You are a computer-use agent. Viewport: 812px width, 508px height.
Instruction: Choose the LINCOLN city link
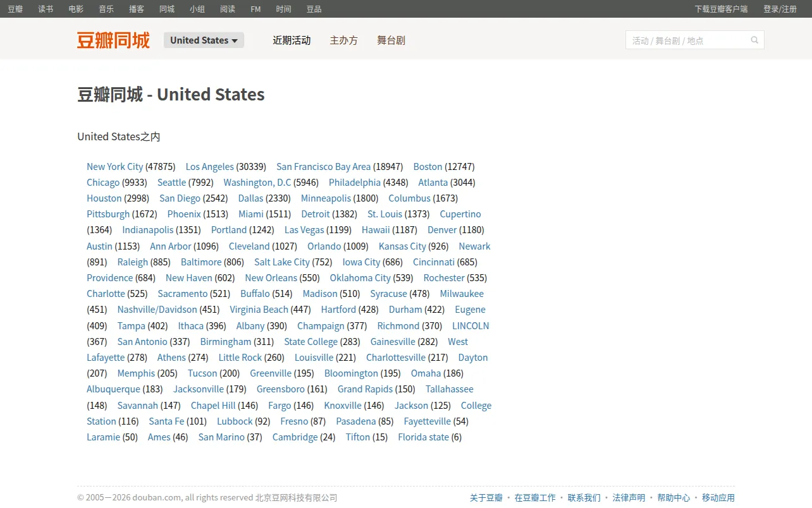click(471, 326)
